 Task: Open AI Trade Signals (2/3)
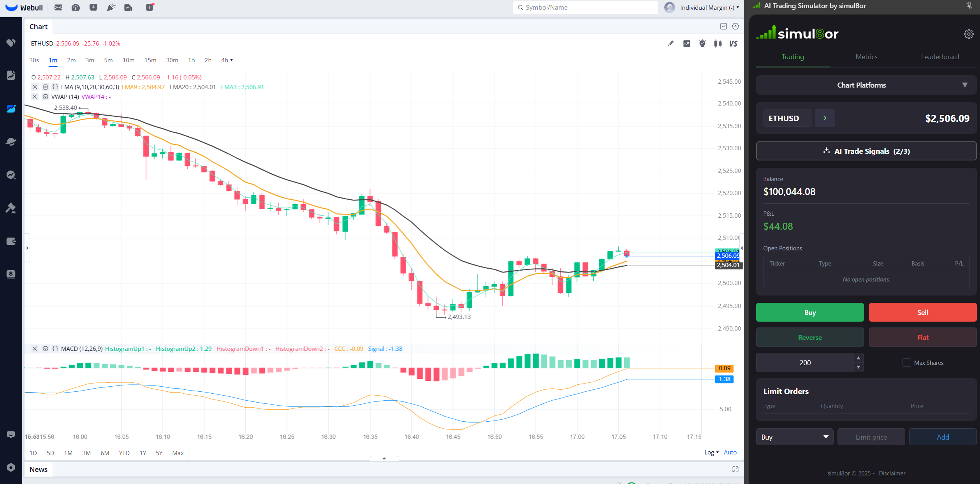tap(866, 151)
